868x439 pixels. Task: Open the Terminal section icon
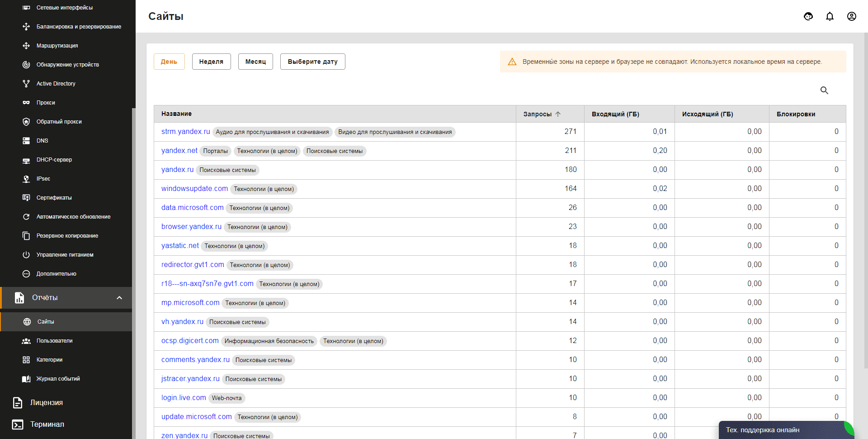18,425
